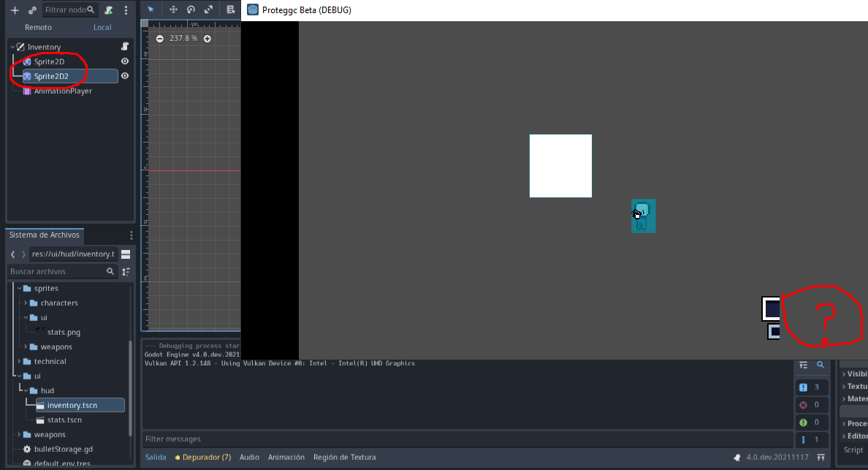
Task: Toggle editor messages filter showing 1
Action: pyautogui.click(x=812, y=439)
